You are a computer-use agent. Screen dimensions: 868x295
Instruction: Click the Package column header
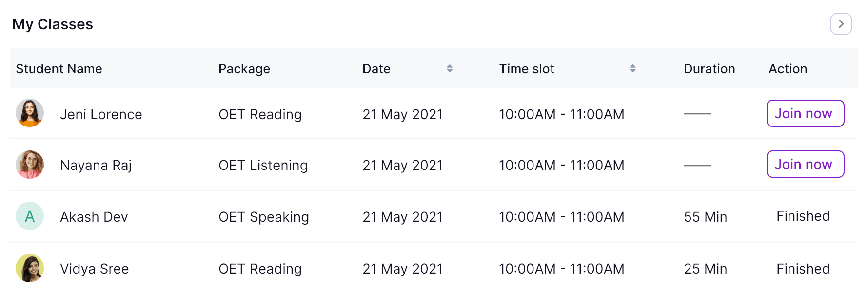click(244, 69)
